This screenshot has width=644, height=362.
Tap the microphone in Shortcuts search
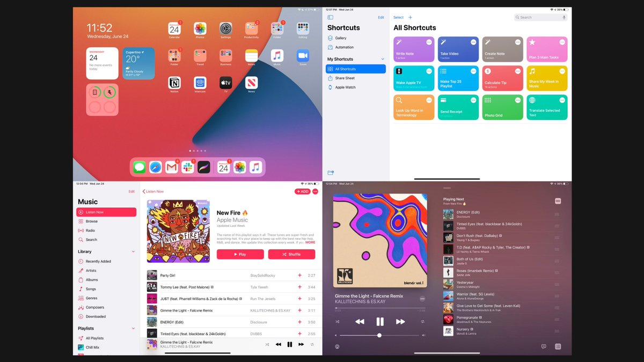[564, 17]
